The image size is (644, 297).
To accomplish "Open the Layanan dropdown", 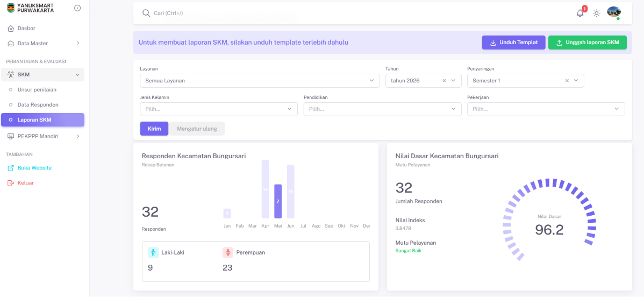I will click(x=260, y=81).
